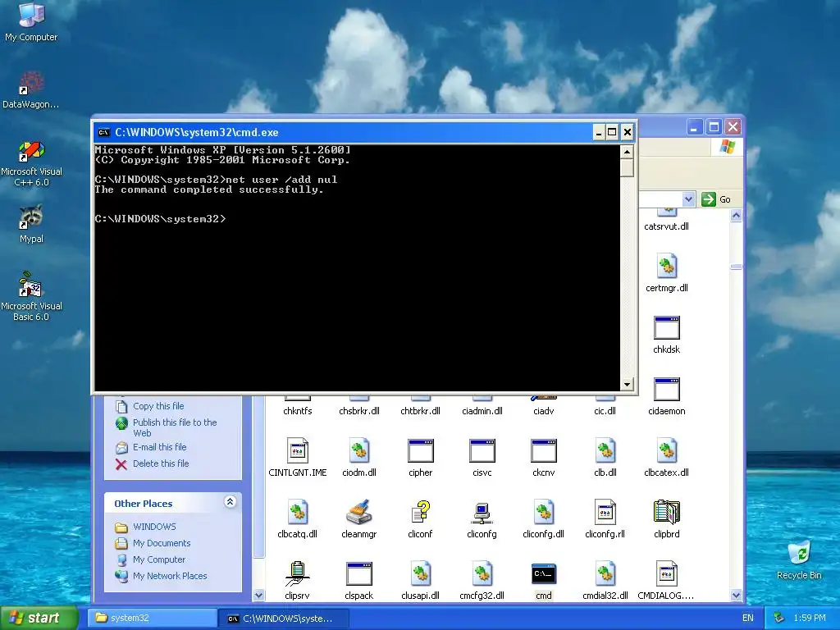Viewport: 840px width, 630px height.
Task: Open My Network Places link
Action: coord(170,576)
